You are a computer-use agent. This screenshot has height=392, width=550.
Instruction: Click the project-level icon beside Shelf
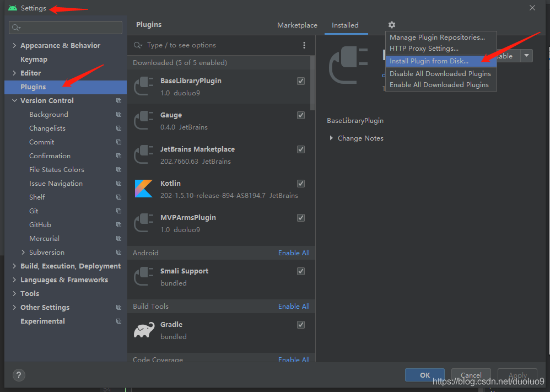tap(119, 197)
